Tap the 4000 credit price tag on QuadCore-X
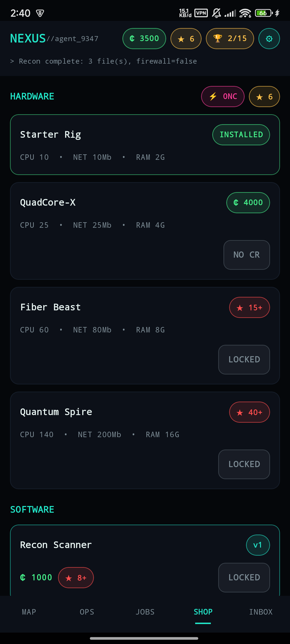Viewport: 290px width, 644px height. click(248, 203)
